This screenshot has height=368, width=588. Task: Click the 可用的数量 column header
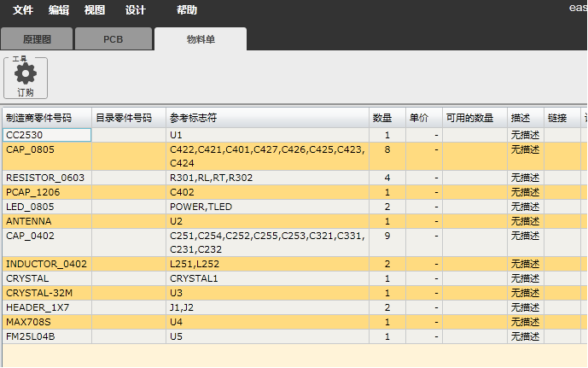(474, 118)
